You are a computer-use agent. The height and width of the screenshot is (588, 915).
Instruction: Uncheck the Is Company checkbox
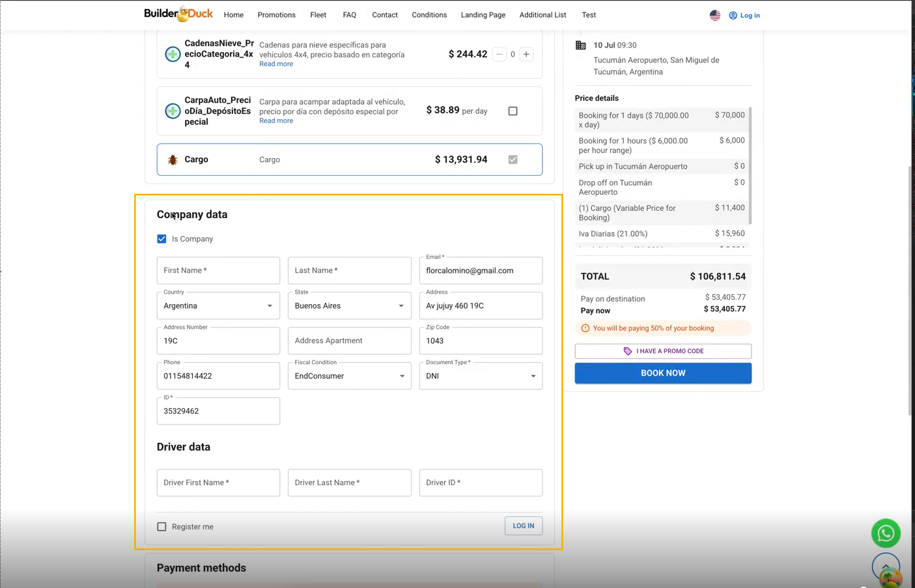pyautogui.click(x=162, y=239)
